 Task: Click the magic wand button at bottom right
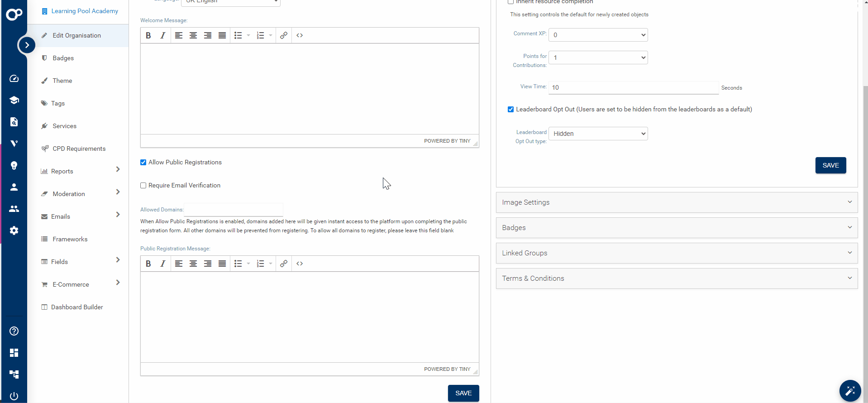(x=850, y=391)
